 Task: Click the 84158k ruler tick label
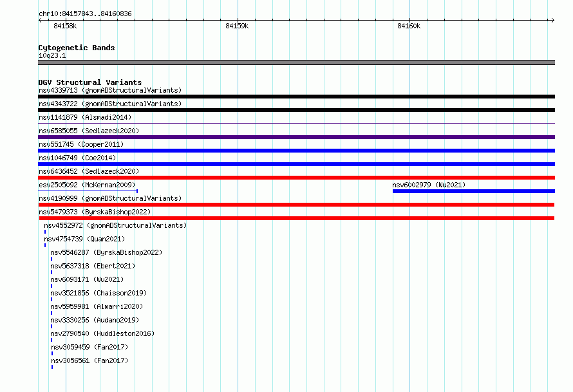tap(65, 26)
